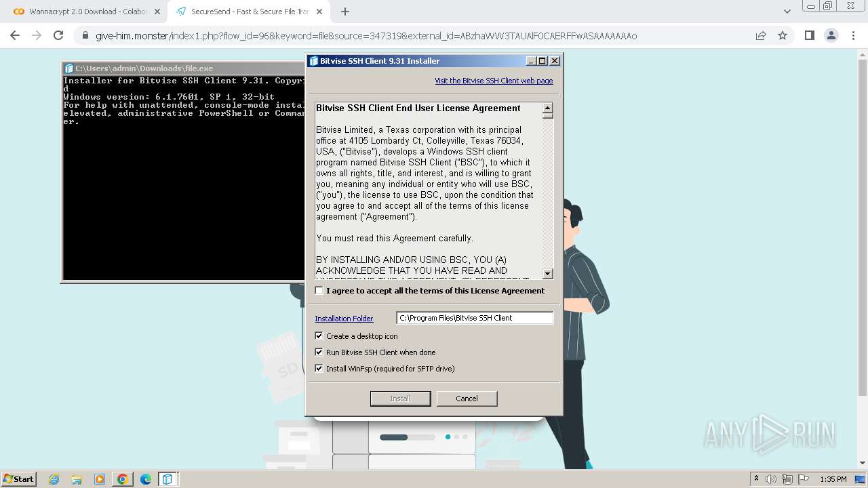Viewport: 868px width, 488px height.
Task: Open Action Center flag icon
Action: pos(804,479)
